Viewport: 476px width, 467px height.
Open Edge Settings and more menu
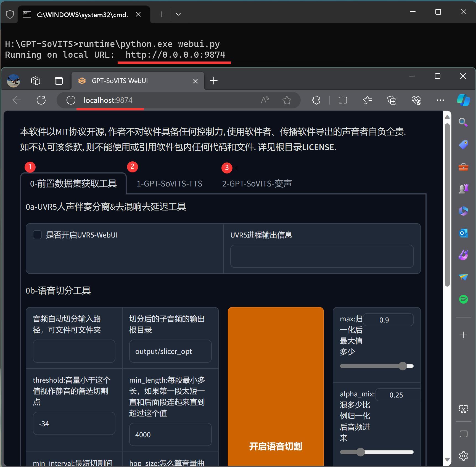coord(440,100)
